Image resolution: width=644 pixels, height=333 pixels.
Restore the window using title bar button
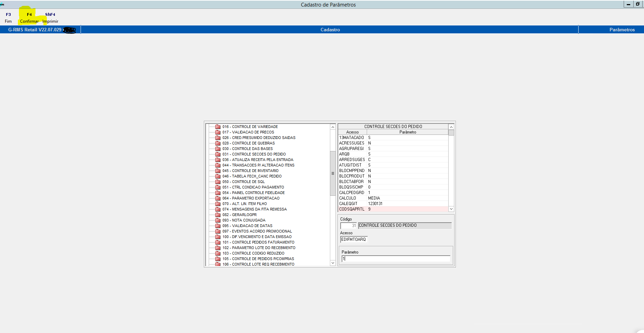click(637, 4)
